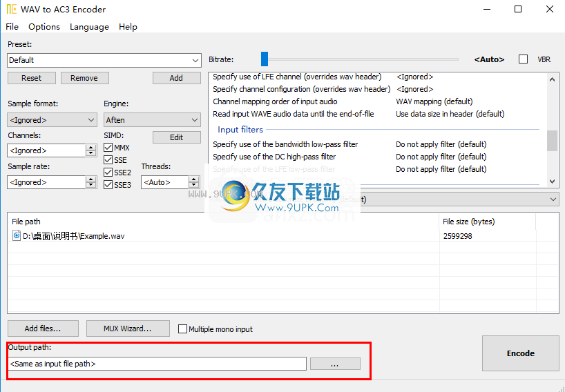
Task: Click the Output path text field
Action: [157, 364]
